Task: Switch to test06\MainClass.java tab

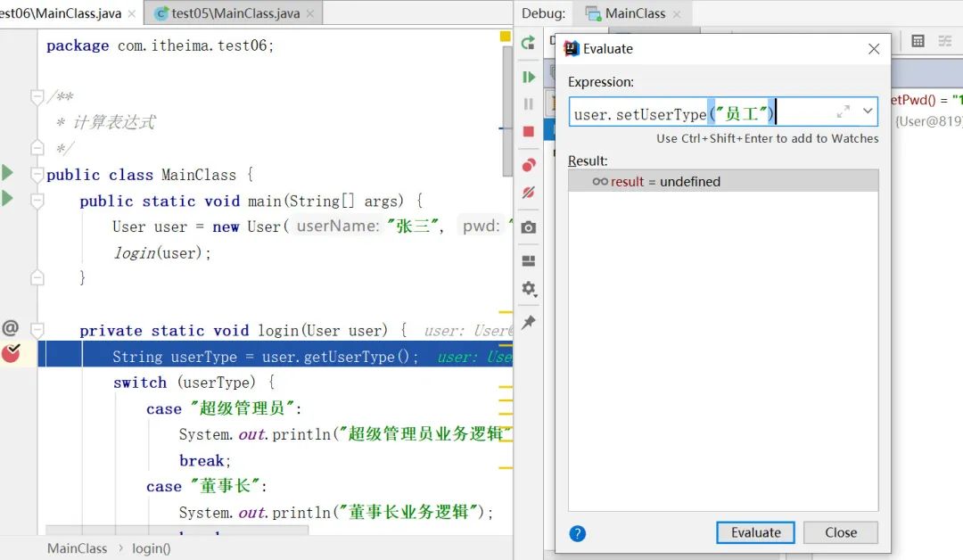Action: tap(61, 12)
